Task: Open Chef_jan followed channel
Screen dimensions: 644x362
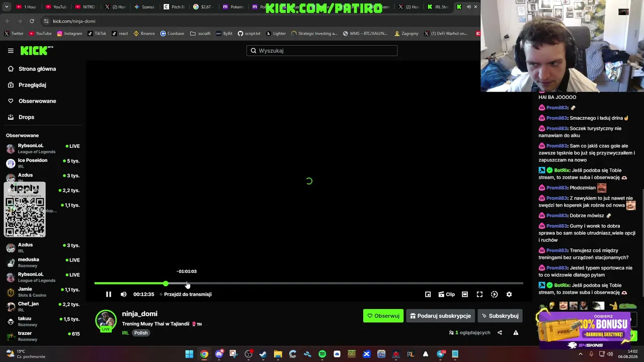Action: pyautogui.click(x=43, y=307)
